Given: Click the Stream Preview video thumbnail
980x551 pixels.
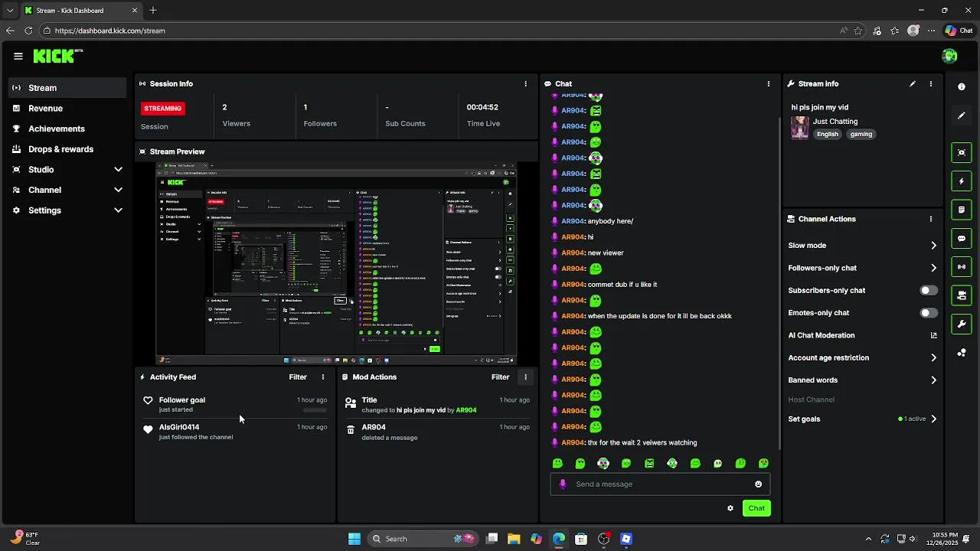Looking at the screenshot, I should pyautogui.click(x=336, y=264).
